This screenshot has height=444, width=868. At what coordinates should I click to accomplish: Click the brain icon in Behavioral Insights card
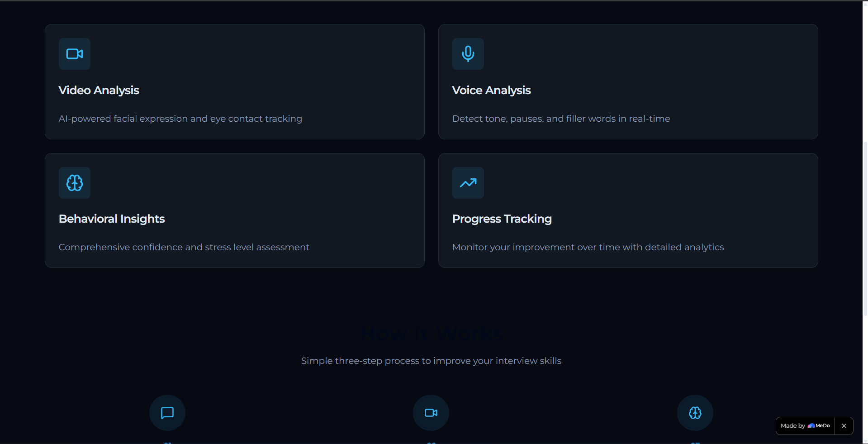tap(75, 183)
